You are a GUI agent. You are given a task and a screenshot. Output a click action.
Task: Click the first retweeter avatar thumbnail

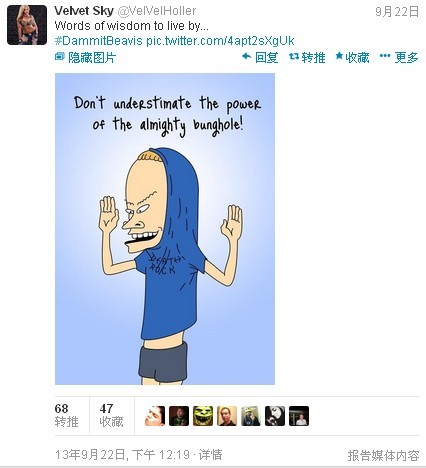pyautogui.click(x=155, y=416)
